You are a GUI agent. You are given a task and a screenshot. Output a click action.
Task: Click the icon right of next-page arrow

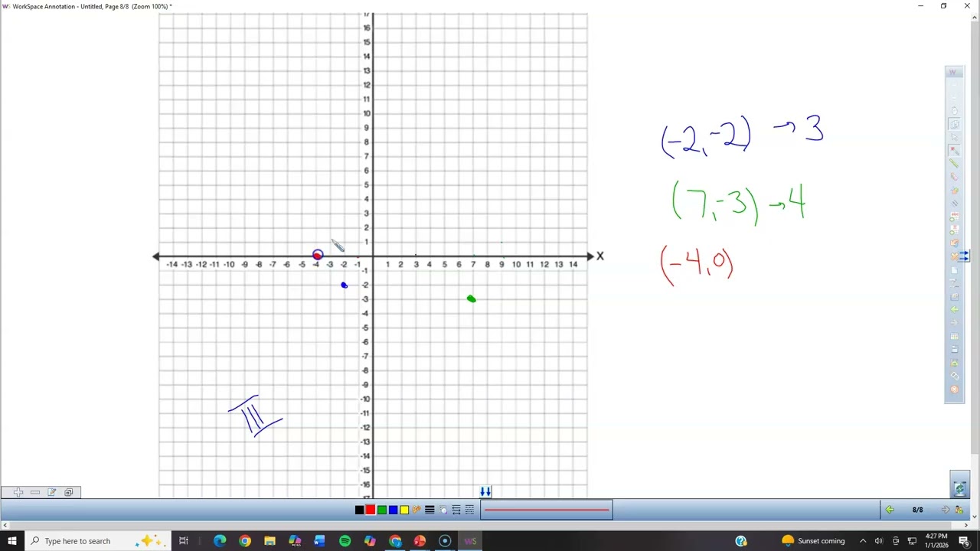(x=959, y=510)
